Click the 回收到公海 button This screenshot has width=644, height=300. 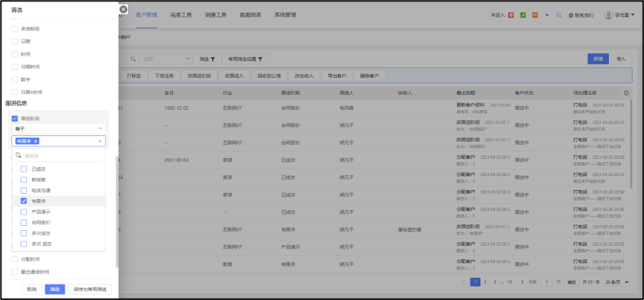[x=269, y=76]
